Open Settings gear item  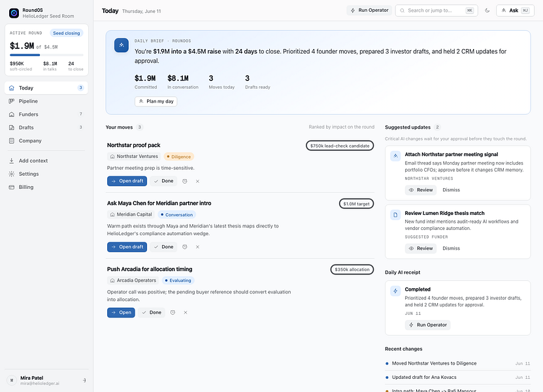coord(46,174)
